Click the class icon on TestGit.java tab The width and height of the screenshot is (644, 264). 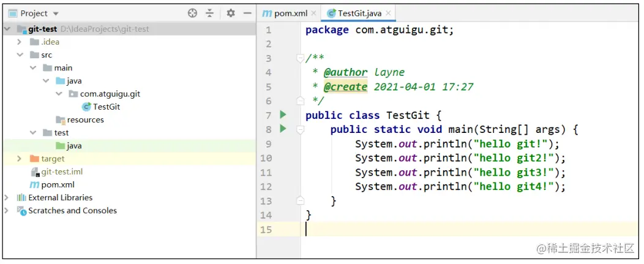click(x=331, y=13)
